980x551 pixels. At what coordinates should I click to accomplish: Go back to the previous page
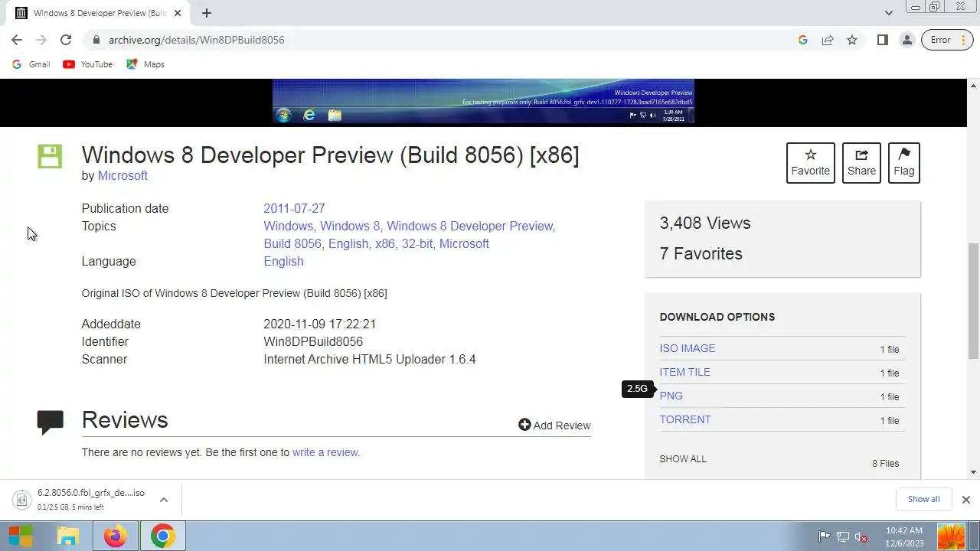17,40
